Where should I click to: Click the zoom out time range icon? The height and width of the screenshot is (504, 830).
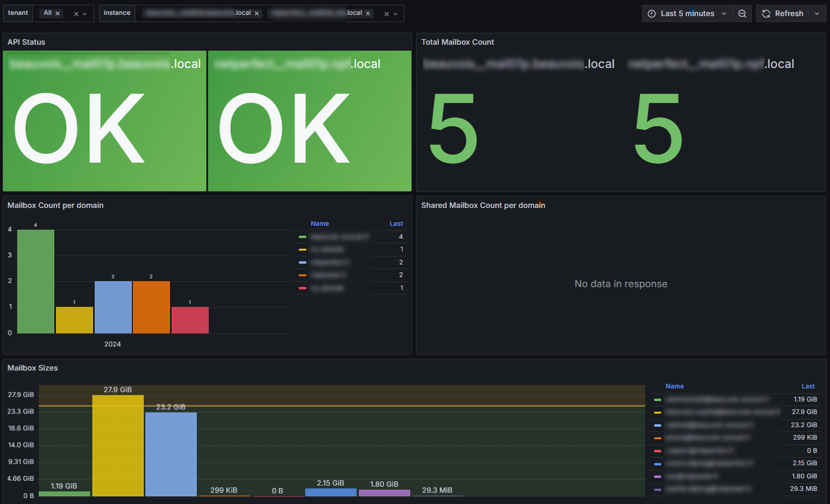(742, 13)
